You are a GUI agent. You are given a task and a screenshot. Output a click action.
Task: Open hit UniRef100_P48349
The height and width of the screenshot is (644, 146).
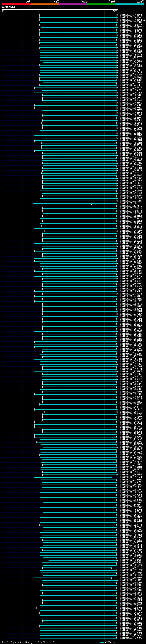tap(131, 17)
